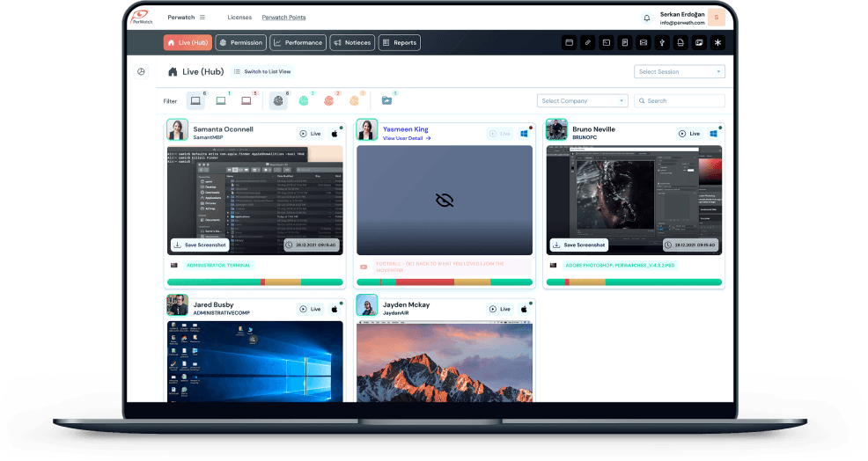
Task: Click the Apple icon on Jared Busby card
Action: [335, 309]
